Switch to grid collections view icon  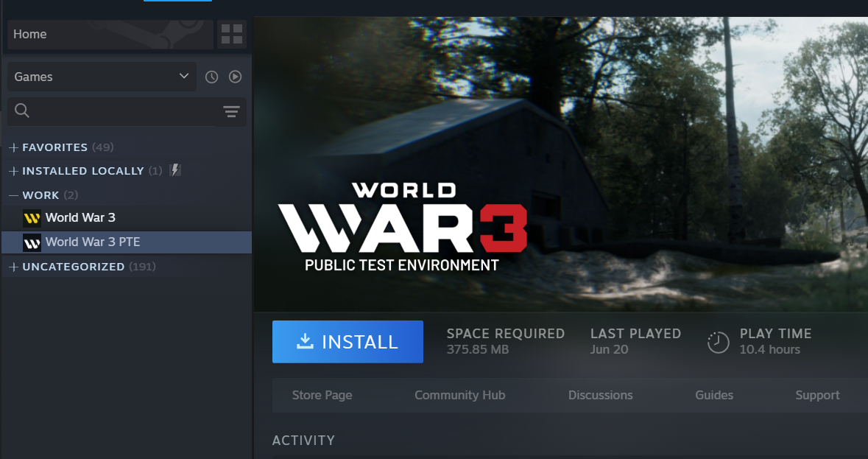[x=232, y=35]
